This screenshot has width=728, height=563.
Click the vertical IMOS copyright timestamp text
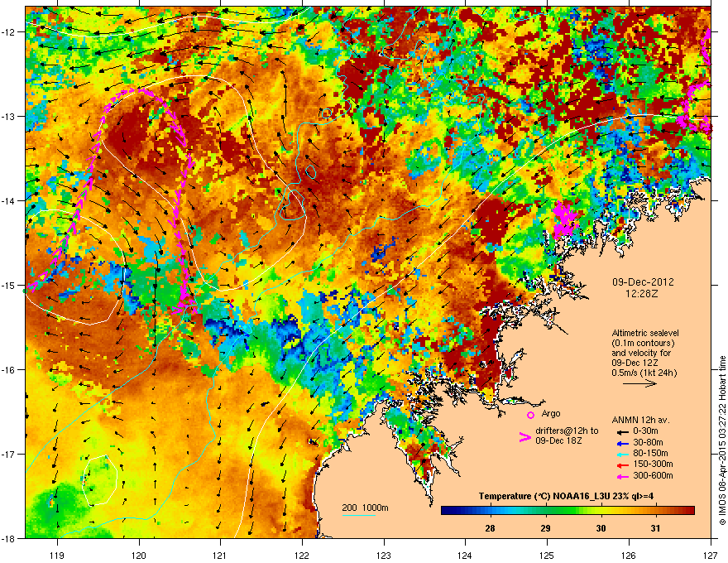pyautogui.click(x=722, y=440)
